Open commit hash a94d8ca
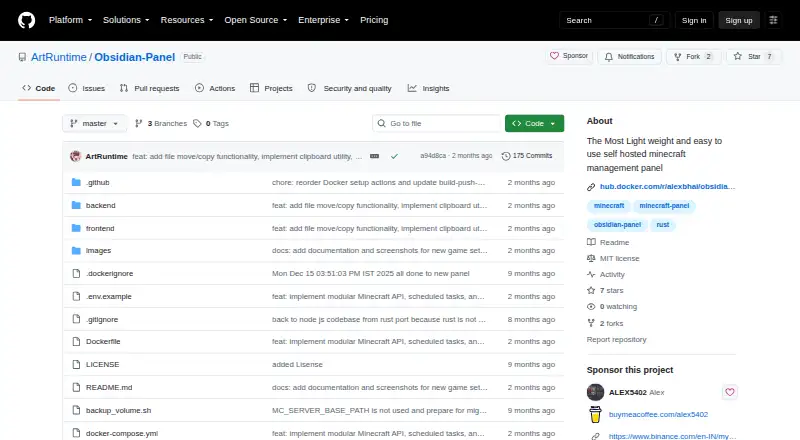 (433, 156)
